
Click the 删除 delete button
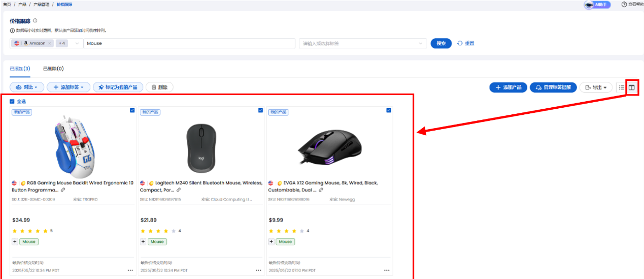click(159, 87)
